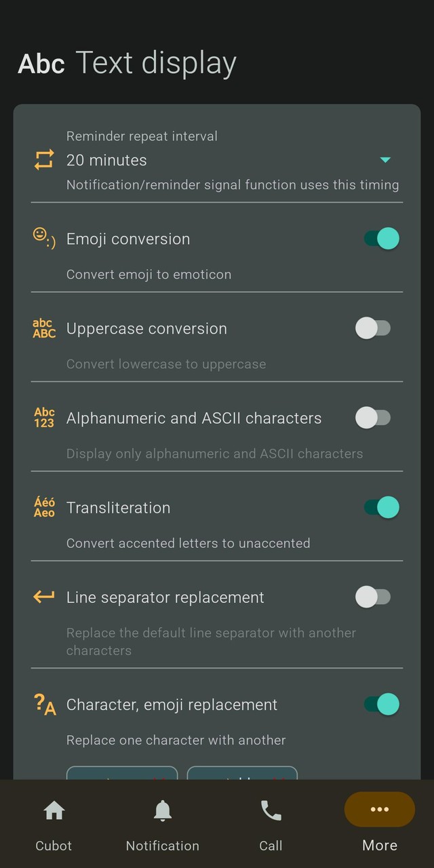Click the Abc Text display header icon
Screen dimensions: 434x868
pos(41,64)
